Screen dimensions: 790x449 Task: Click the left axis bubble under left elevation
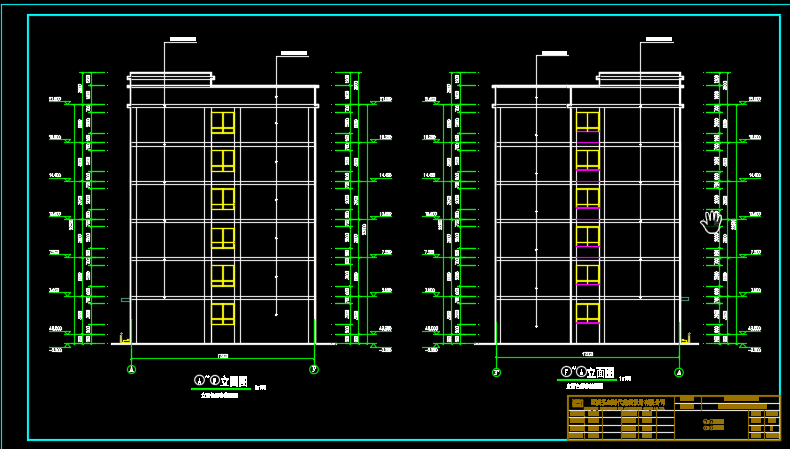pos(131,370)
